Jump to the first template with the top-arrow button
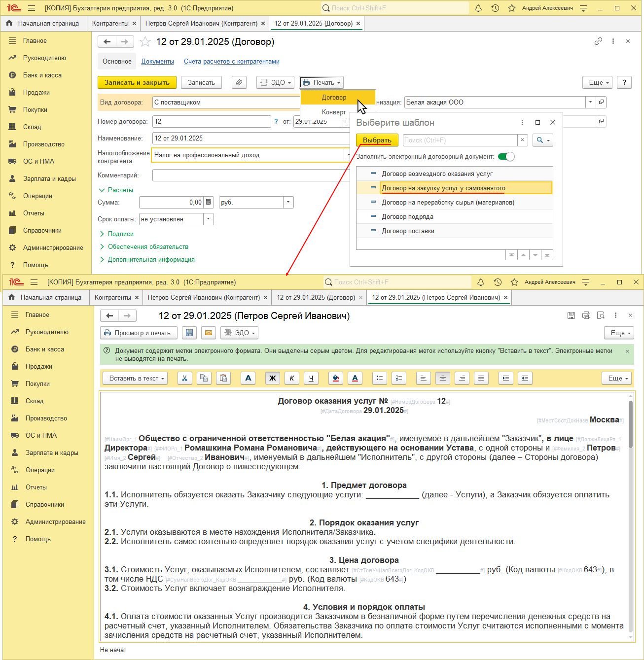Screen dimensions: 644x660 [x=511, y=255]
